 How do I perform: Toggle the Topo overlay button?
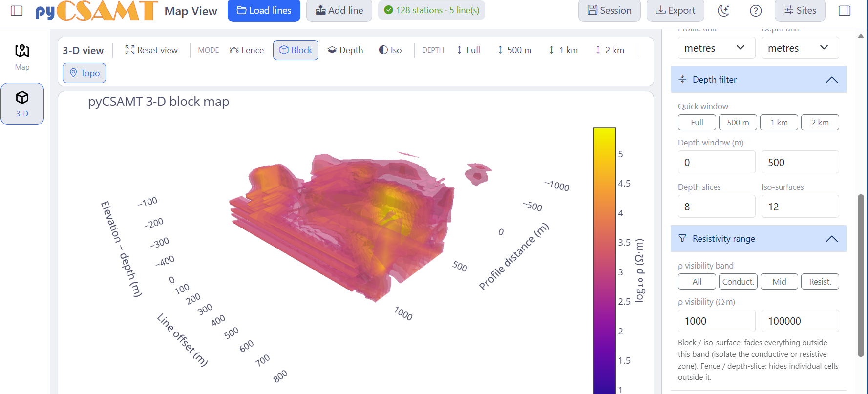(x=84, y=73)
